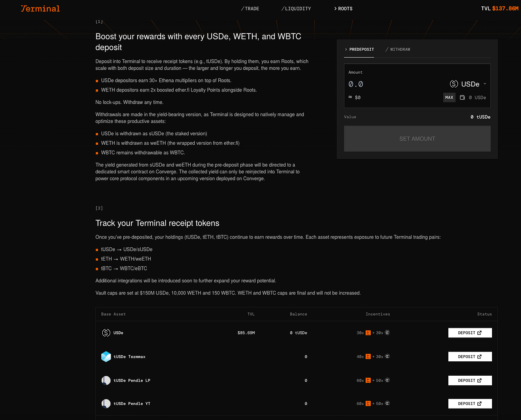The image size is (521, 420).
Task: Click the tUSDe Pendle LP icon
Action: (x=106, y=380)
